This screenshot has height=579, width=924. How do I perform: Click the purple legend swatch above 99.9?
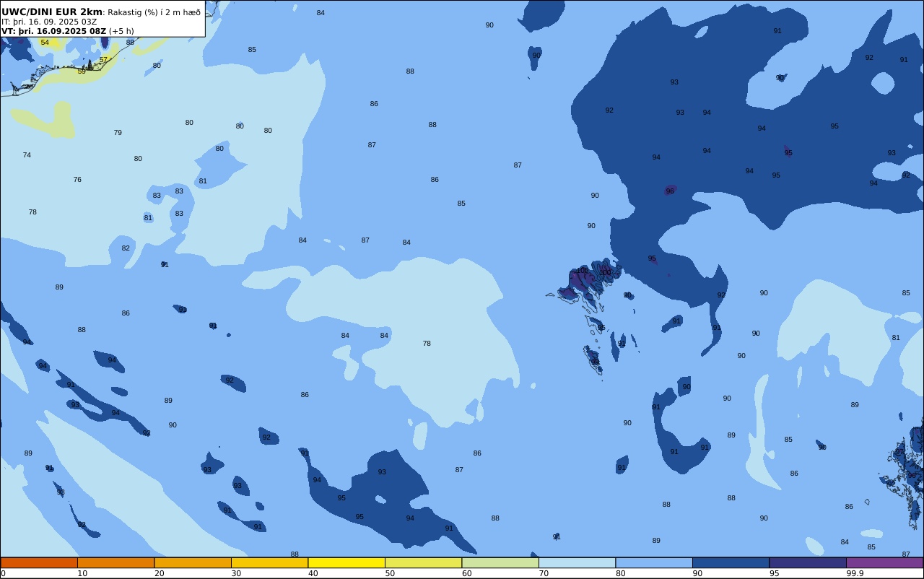point(884,562)
